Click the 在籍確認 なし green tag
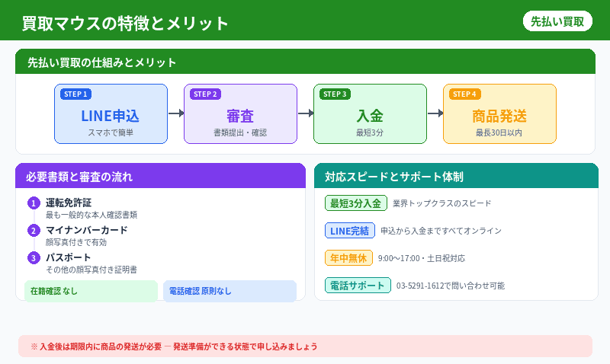The image size is (610, 364). (x=91, y=291)
